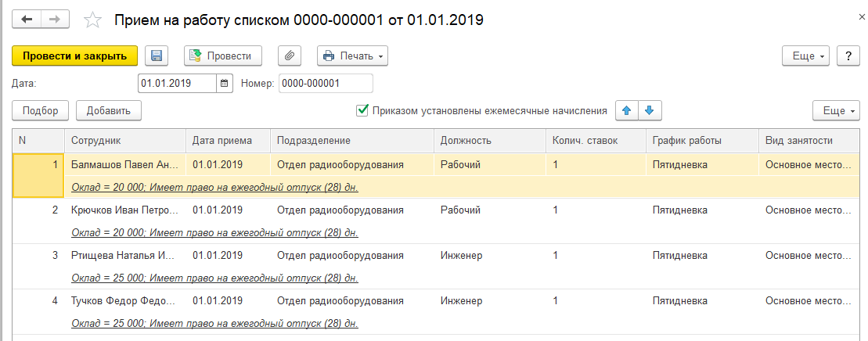Click the Провести button
Viewport: 868px width, 341px height.
click(222, 56)
